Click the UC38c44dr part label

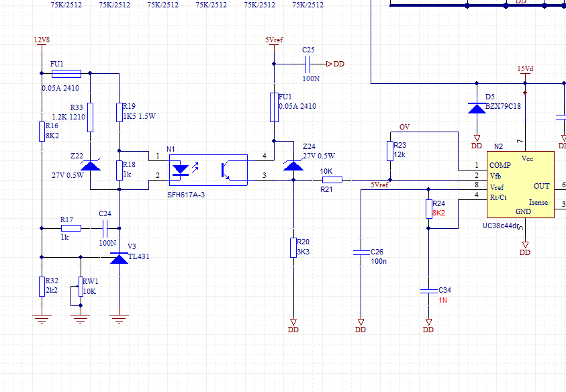coord(501,226)
